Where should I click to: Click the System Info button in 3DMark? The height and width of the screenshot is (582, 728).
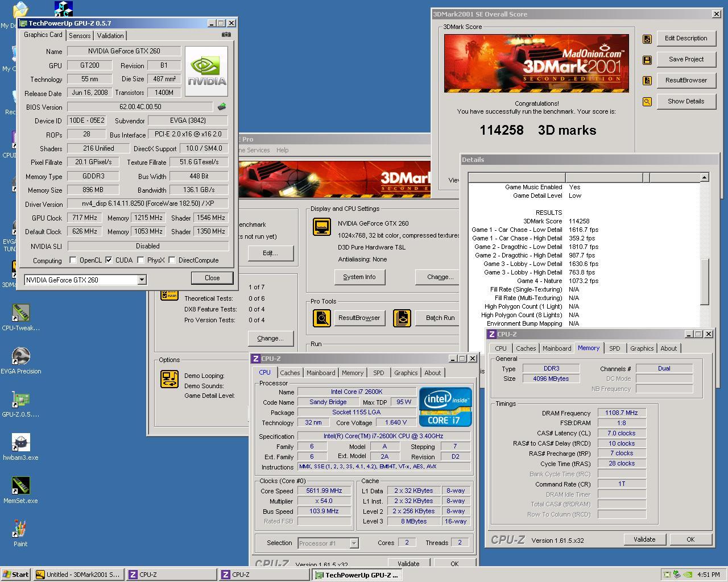tap(359, 277)
